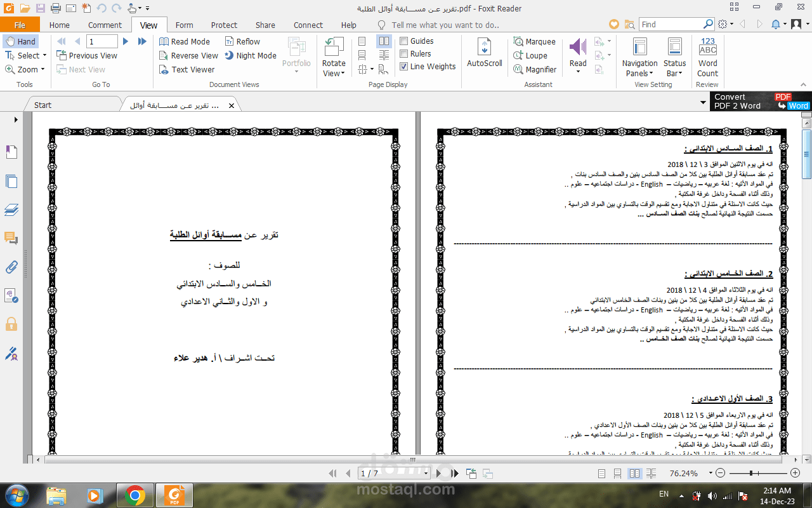Switch to Reverse View

(188, 55)
